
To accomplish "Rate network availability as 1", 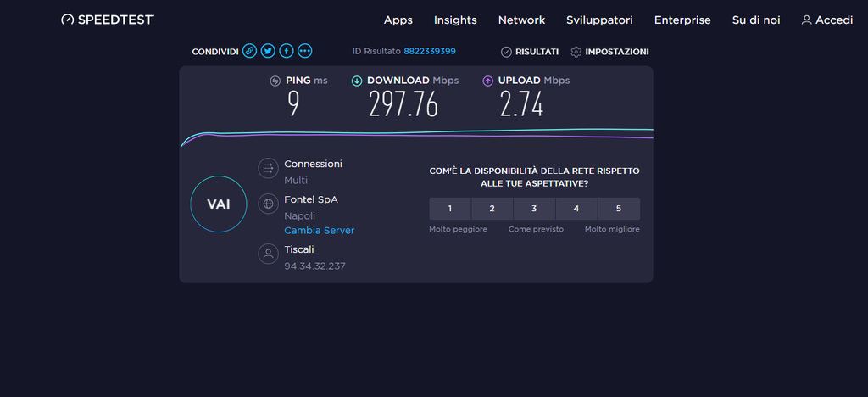I will pos(450,209).
